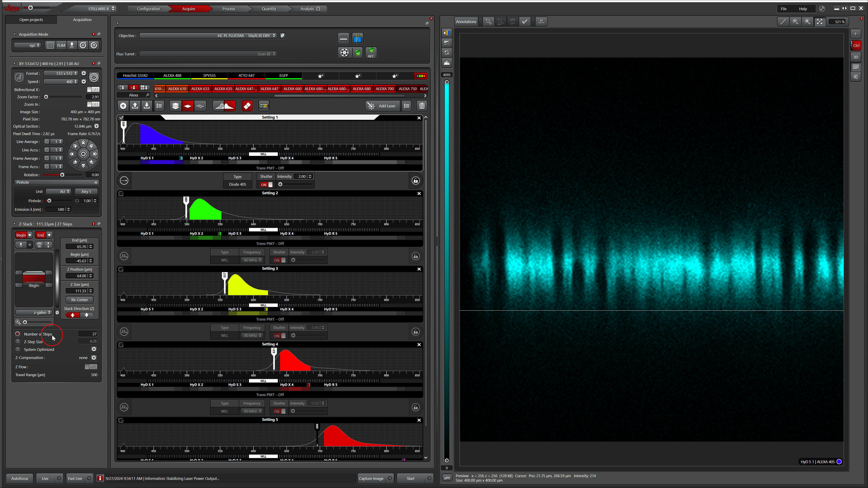The image size is (868, 488).
Task: Click the ruler measurement icon in viewer
Action: coord(783,21)
